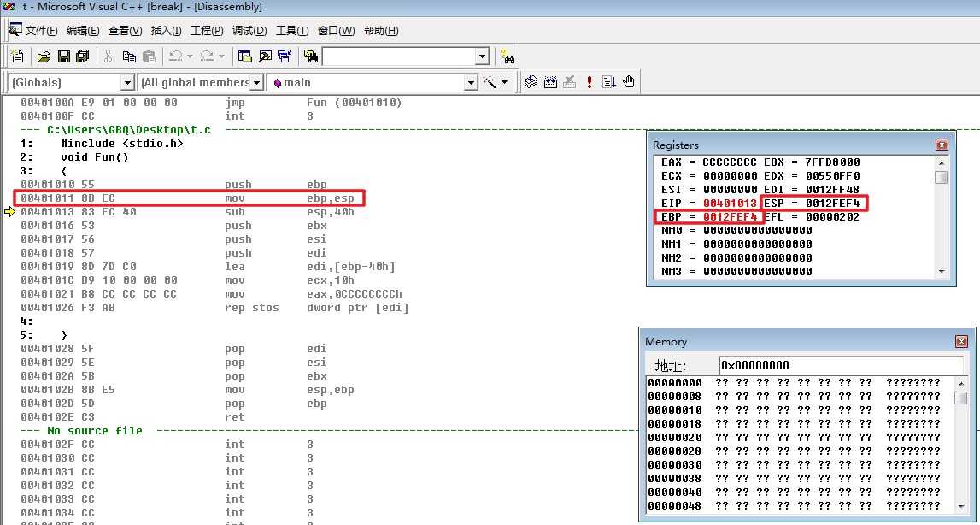Click the application icon in the title bar
The image size is (980, 525).
[x=9, y=7]
